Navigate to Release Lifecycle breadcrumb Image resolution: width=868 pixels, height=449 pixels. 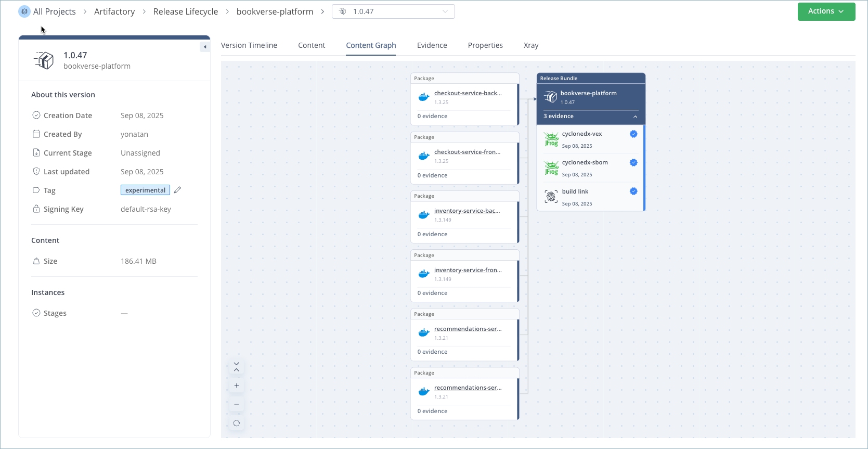(x=186, y=11)
